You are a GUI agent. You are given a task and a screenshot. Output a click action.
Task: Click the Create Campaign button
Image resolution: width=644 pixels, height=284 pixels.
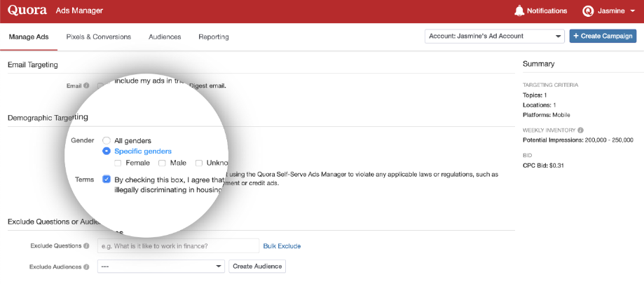click(x=603, y=36)
